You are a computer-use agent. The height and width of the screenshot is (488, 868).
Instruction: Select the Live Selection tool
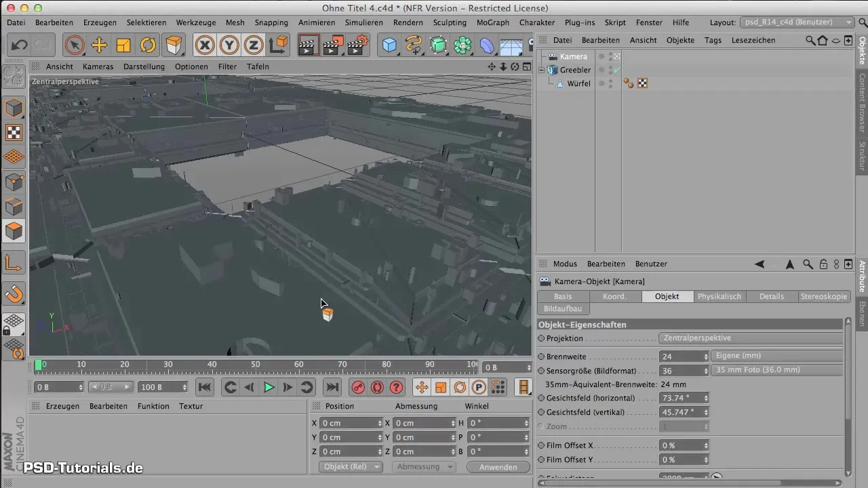click(x=75, y=45)
